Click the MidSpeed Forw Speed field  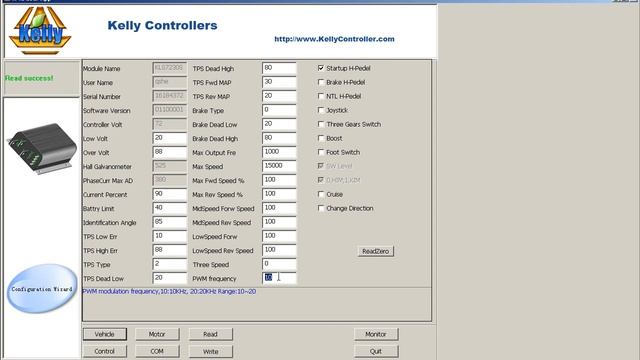pyautogui.click(x=279, y=208)
